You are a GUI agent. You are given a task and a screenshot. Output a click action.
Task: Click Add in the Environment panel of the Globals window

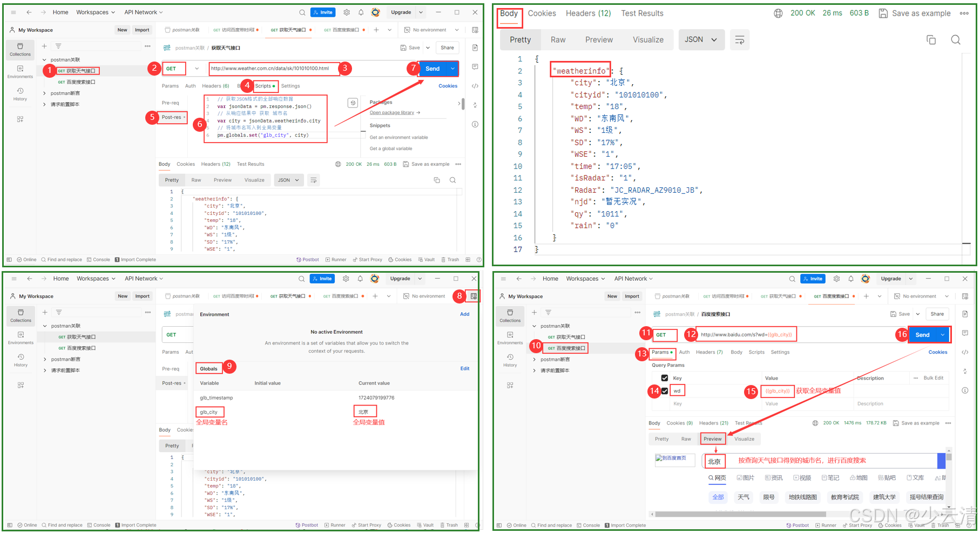tap(464, 314)
